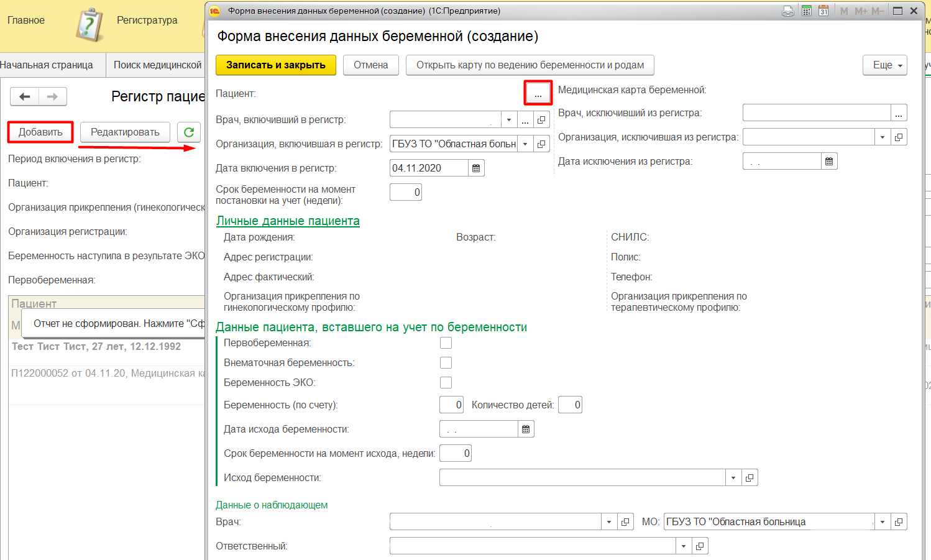Open the Главное menu section
931x560 pixels.
(26, 21)
